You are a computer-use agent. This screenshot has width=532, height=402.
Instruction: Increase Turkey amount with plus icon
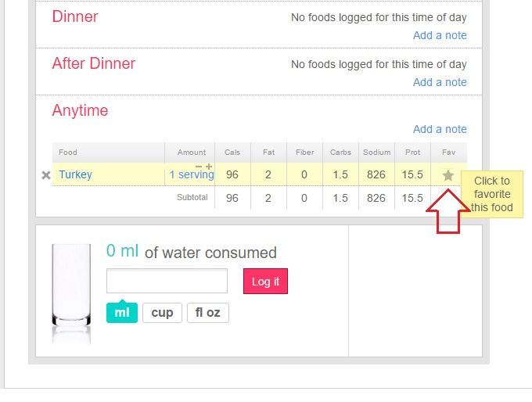coord(209,166)
